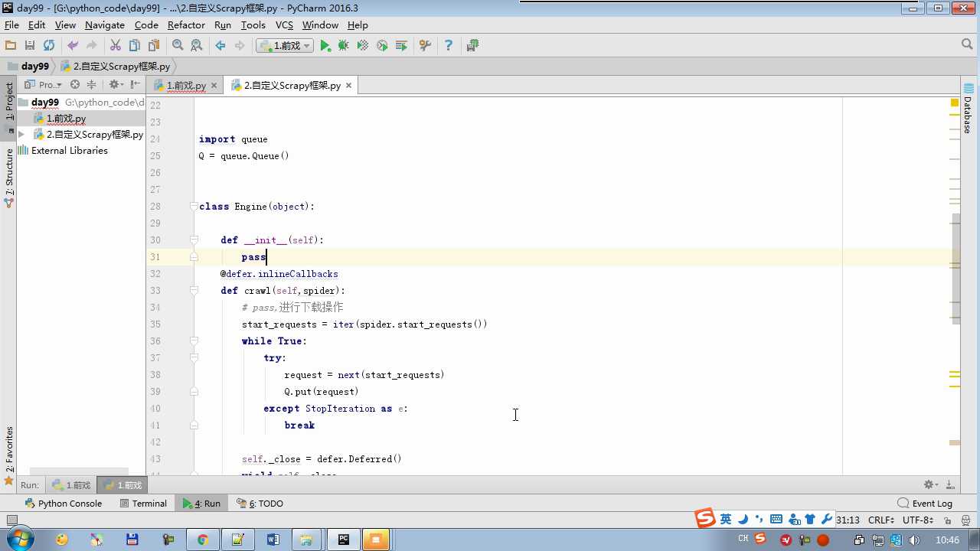Open the Navigate menu
The height and width of the screenshot is (551, 980).
point(105,25)
